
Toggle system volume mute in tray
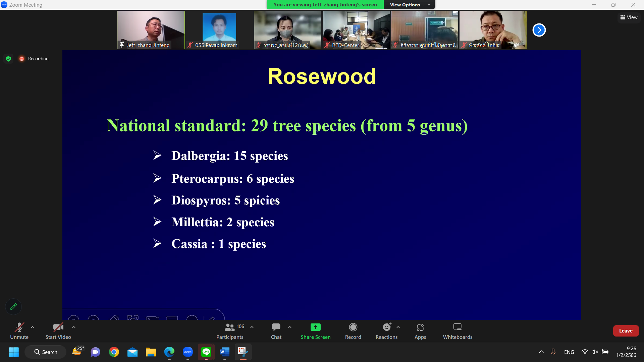pos(595,352)
